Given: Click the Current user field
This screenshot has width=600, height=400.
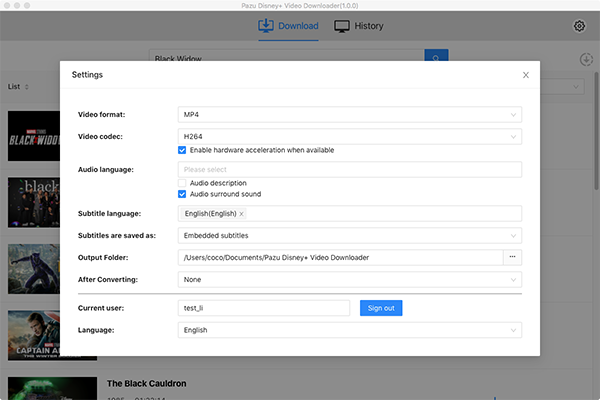Looking at the screenshot, I should pos(264,308).
